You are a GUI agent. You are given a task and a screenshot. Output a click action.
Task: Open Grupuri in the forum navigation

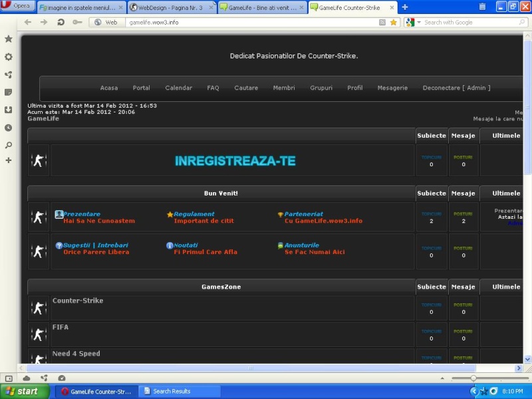[x=321, y=88]
